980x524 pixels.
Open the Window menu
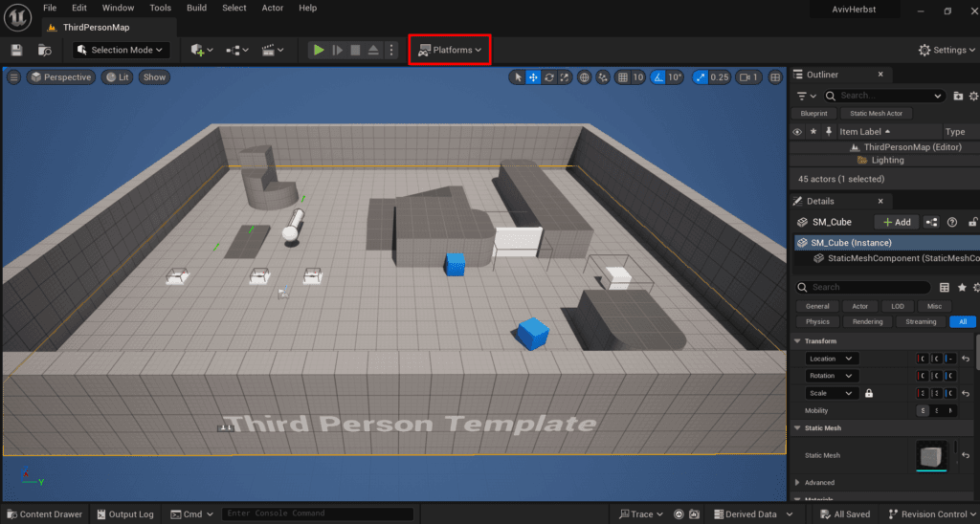[x=118, y=8]
